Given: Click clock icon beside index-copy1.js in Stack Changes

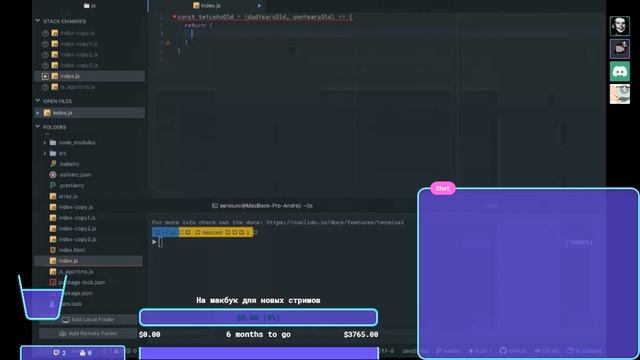Looking at the screenshot, I should 45,44.
